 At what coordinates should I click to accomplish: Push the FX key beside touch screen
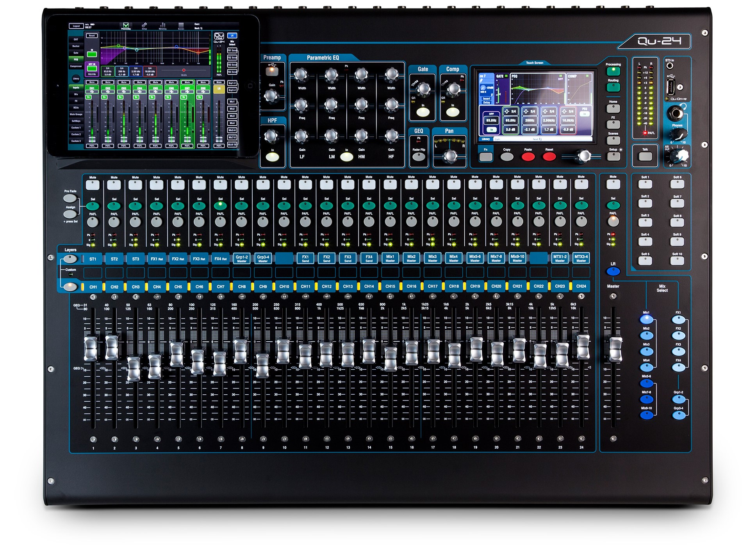pos(613,124)
